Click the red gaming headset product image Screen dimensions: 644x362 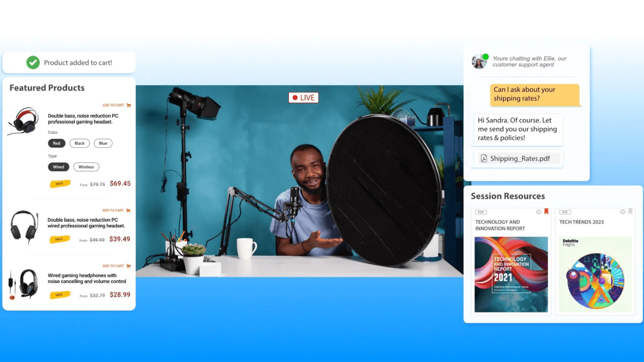(24, 121)
